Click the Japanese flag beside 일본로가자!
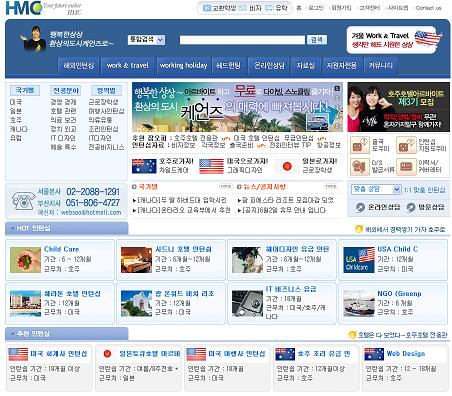 [x=287, y=166]
